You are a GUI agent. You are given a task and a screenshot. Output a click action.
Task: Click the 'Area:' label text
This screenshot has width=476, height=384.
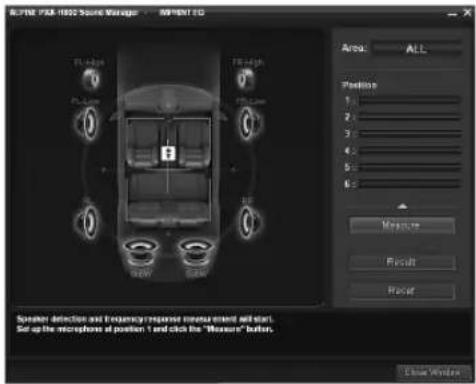coord(354,48)
